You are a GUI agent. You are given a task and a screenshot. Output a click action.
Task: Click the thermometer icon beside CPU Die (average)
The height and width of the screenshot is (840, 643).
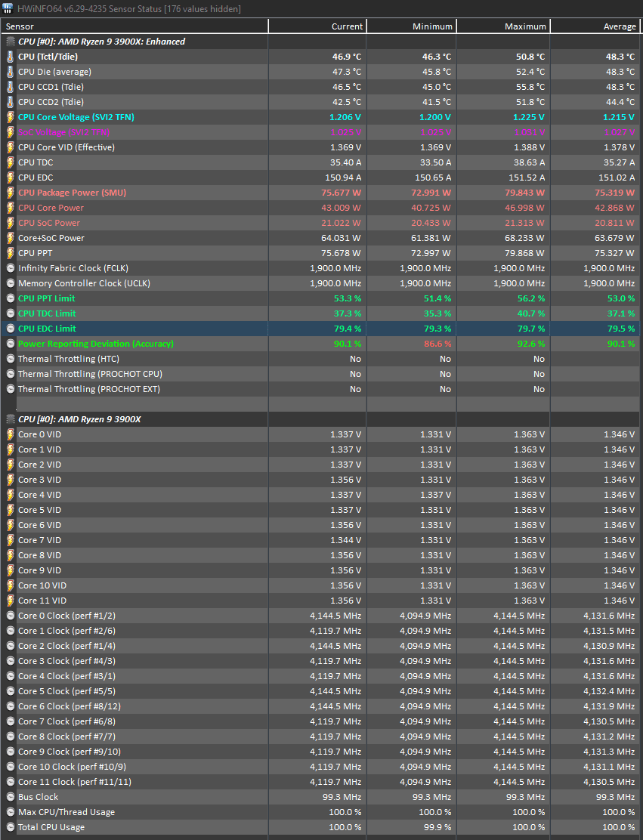tap(10, 72)
